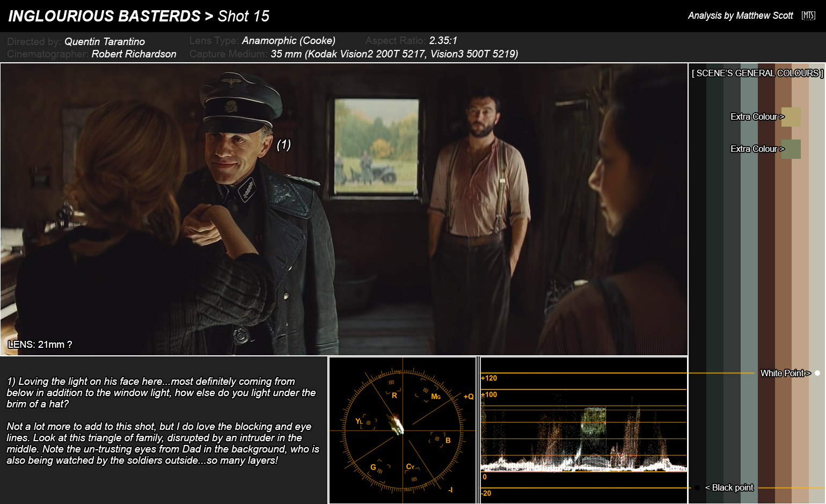
Task: Click the first 'Extra Colour >' label
Action: coord(757,117)
